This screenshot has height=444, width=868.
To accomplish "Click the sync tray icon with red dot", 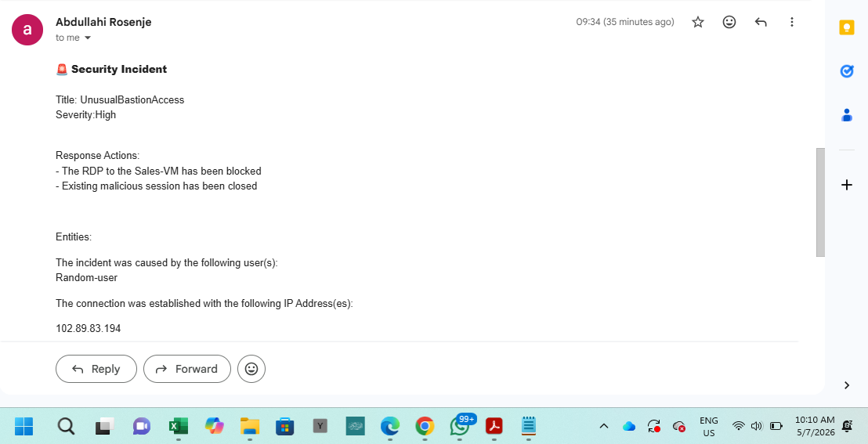I will coord(654,426).
